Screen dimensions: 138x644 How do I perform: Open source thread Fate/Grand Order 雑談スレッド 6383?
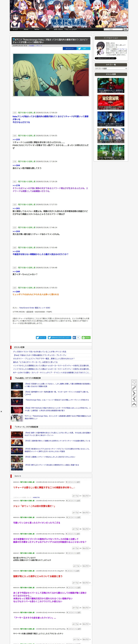pos(35,308)
